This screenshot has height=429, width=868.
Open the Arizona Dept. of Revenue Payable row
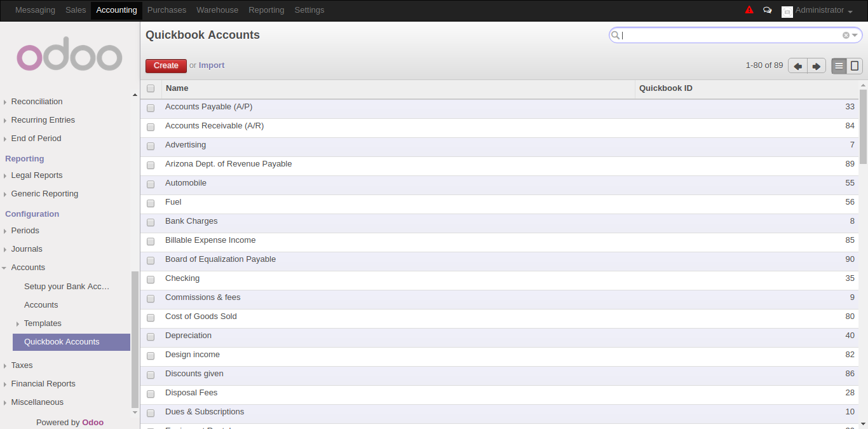[499, 166]
